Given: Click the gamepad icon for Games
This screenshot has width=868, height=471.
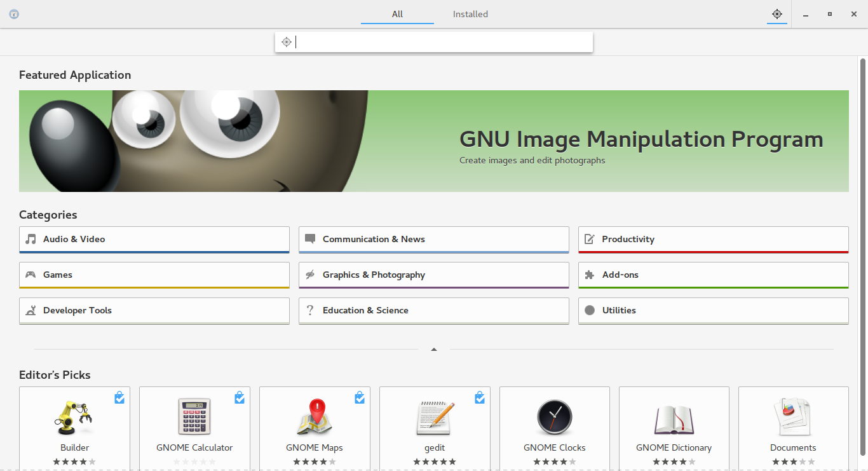Looking at the screenshot, I should point(31,275).
